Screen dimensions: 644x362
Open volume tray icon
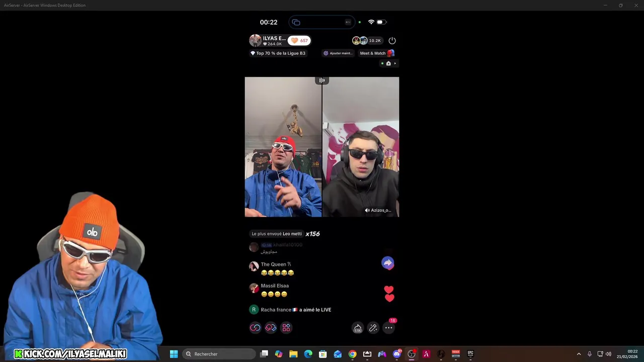(x=608, y=354)
